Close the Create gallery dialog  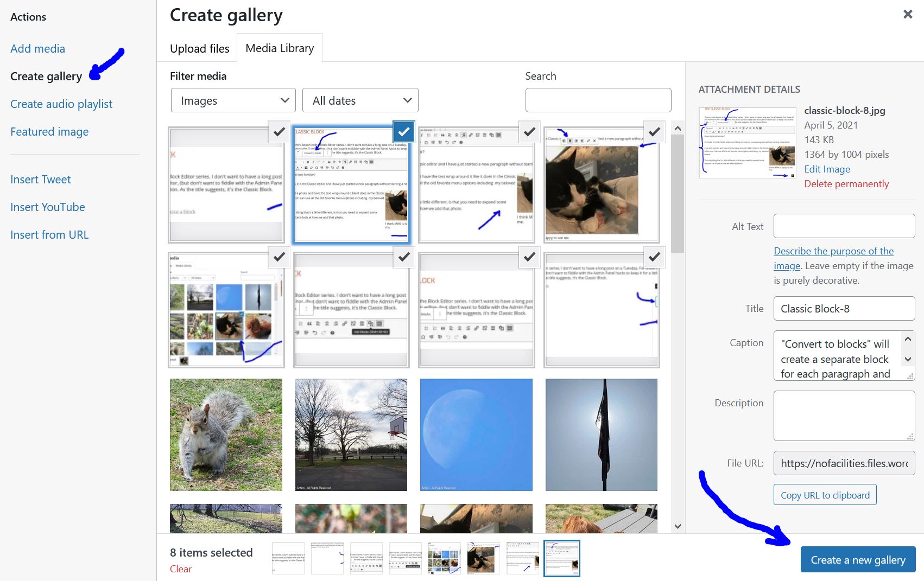click(908, 15)
